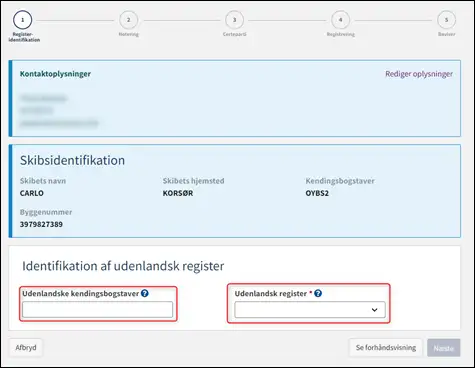475x368 pixels.
Task: Expand the Udenlandsk register dropdown
Action: pos(310,310)
